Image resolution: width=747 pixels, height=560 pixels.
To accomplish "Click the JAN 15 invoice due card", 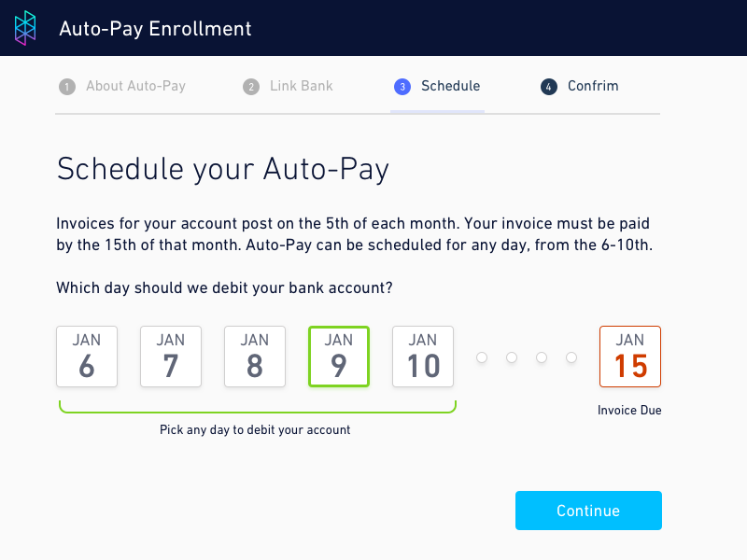I will click(x=630, y=357).
